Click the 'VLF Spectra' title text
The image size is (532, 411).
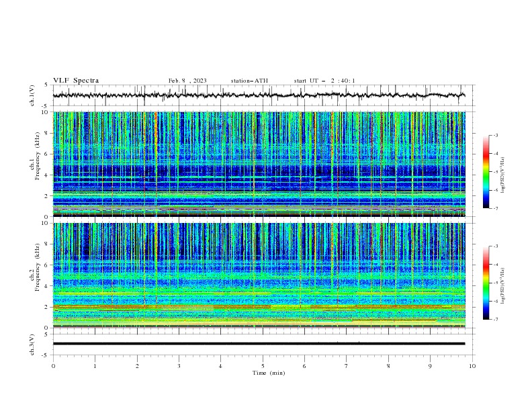tap(76, 81)
